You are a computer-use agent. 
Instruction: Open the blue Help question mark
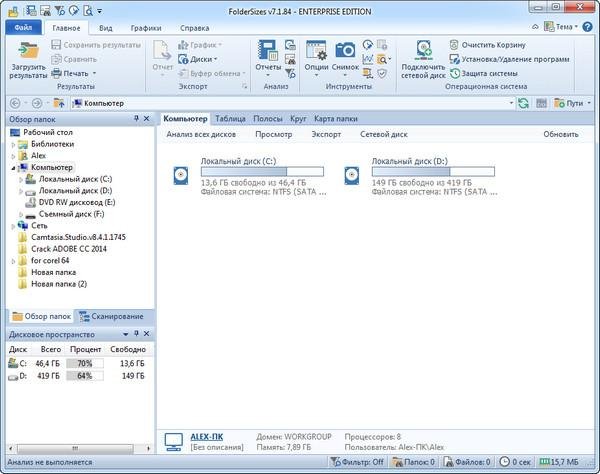[587, 27]
